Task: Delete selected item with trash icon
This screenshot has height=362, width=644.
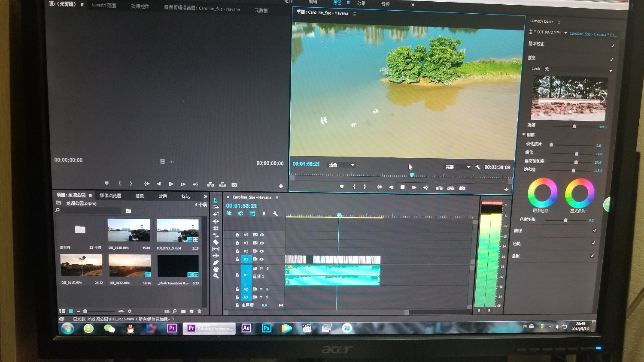Action: [199, 311]
